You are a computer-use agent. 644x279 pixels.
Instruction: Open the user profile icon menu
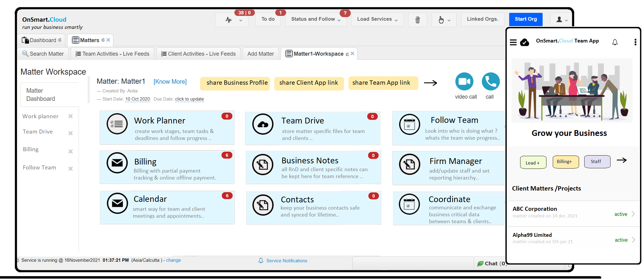(561, 20)
